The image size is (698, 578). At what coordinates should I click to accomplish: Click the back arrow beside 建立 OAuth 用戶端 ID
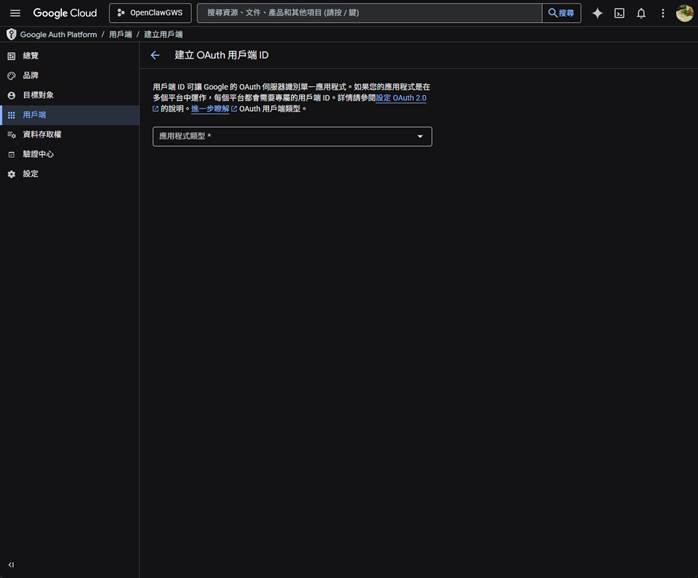tap(155, 55)
